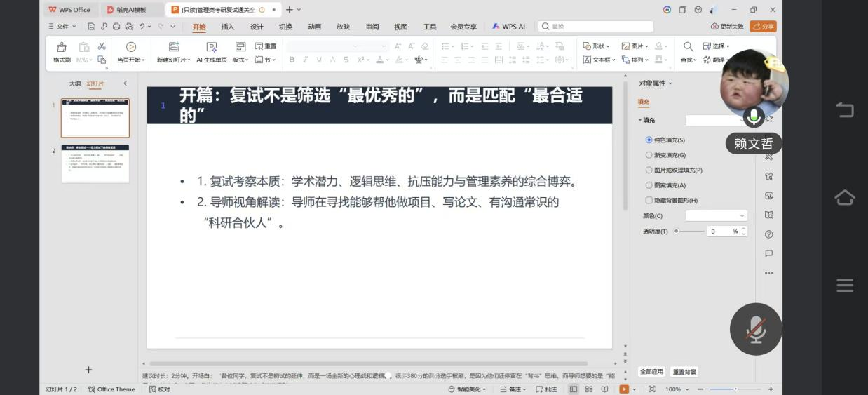Click the 全部应用 button
Viewport: 868px width, 395px height.
[651, 372]
